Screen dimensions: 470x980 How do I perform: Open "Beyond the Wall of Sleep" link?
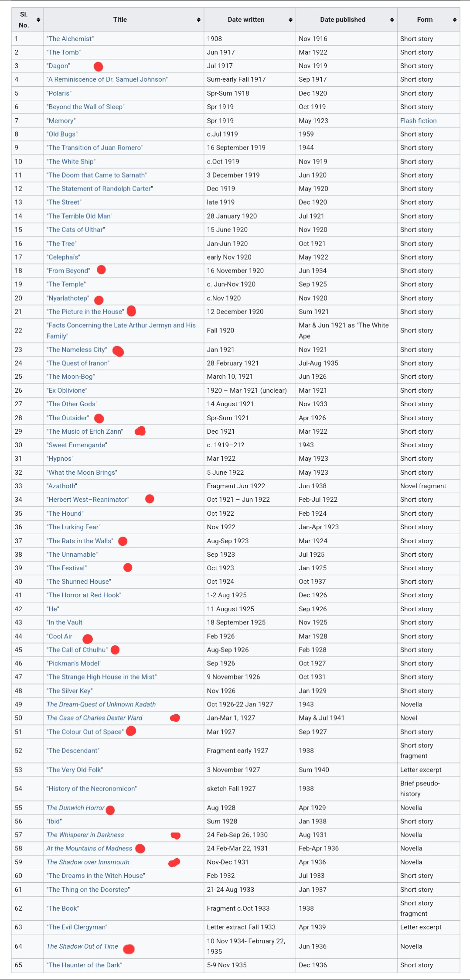(85, 107)
